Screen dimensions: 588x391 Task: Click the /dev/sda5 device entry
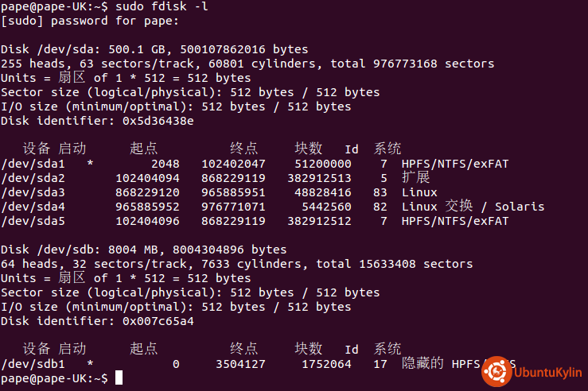tap(33, 221)
